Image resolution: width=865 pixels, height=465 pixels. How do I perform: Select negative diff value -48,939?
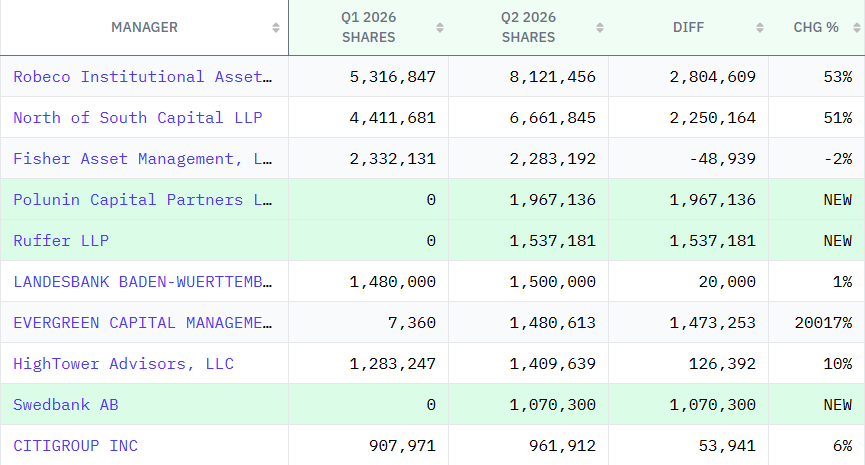tap(723, 159)
